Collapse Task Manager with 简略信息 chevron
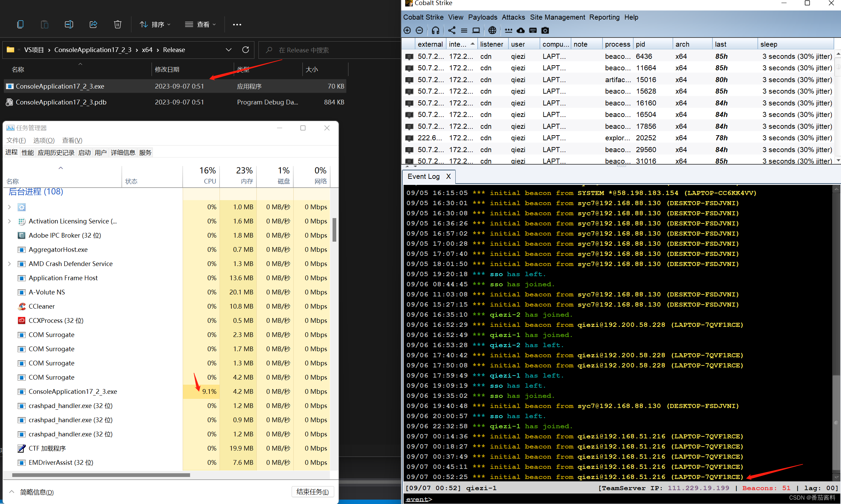 pos(12,492)
